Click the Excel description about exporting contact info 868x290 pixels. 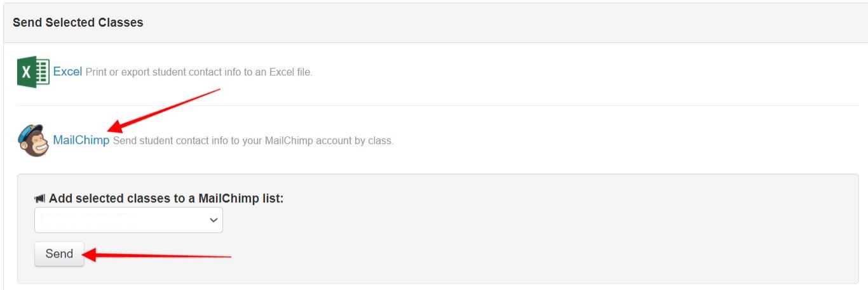[x=198, y=72]
